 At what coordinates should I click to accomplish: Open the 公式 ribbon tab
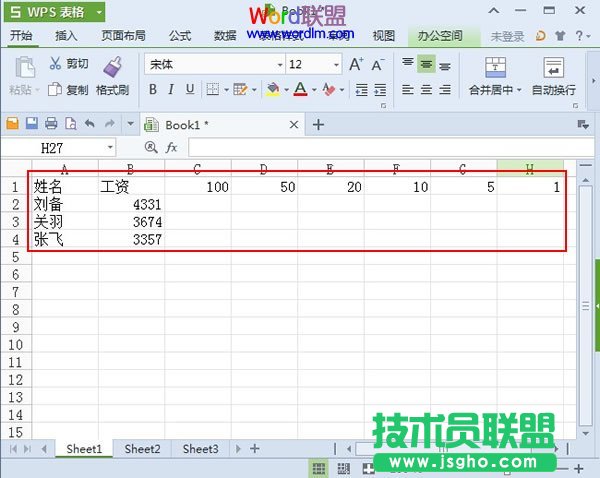180,36
